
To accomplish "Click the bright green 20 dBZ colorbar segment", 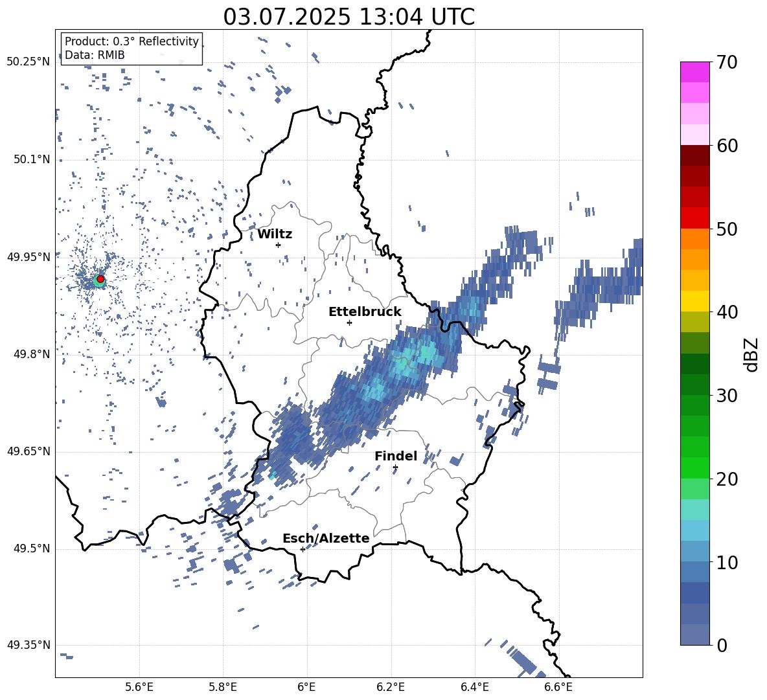I will coord(694,468).
